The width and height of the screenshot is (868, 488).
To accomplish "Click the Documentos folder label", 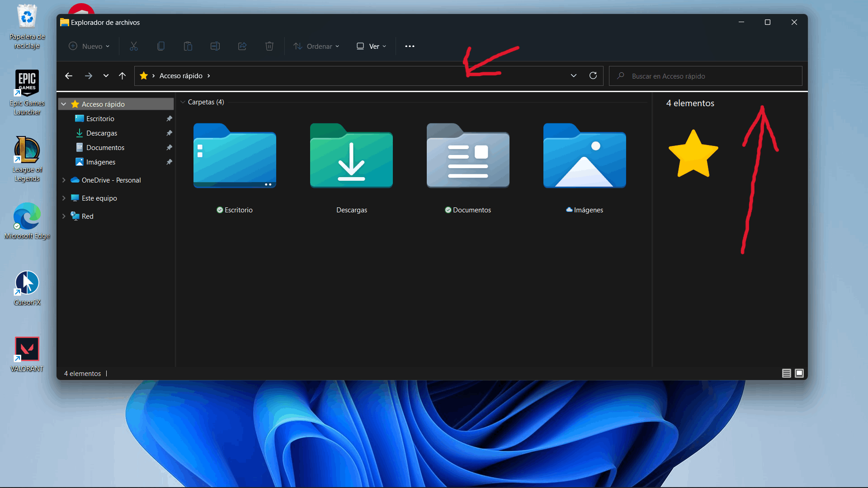I will point(472,210).
